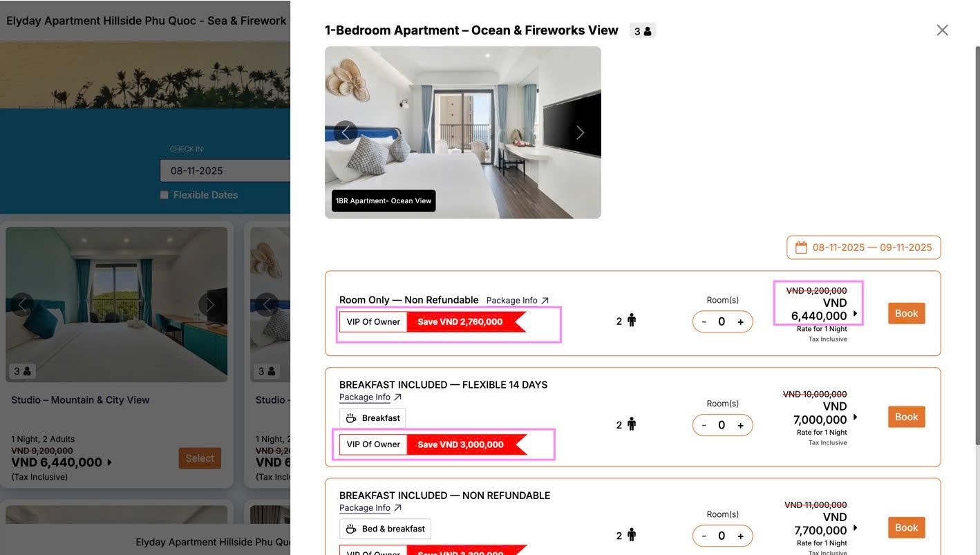The width and height of the screenshot is (980, 555).
Task: Book the Breakfast Flexible 14 Days rate
Action: [x=906, y=417]
